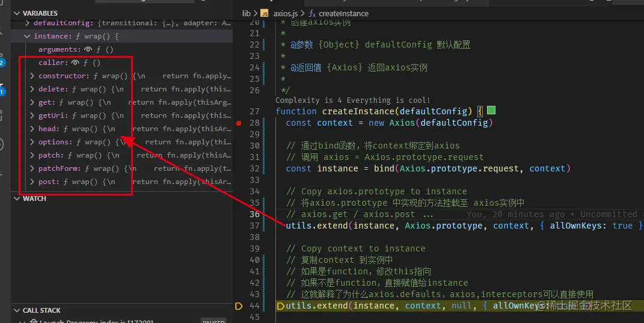Click 'utils.extend' on highlighted line 44
The width and height of the screenshot is (644, 323).
(x=317, y=306)
